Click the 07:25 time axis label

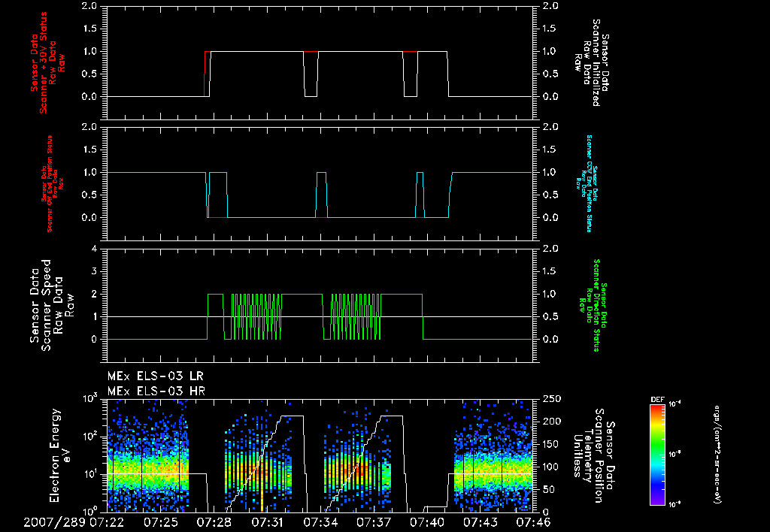(161, 522)
